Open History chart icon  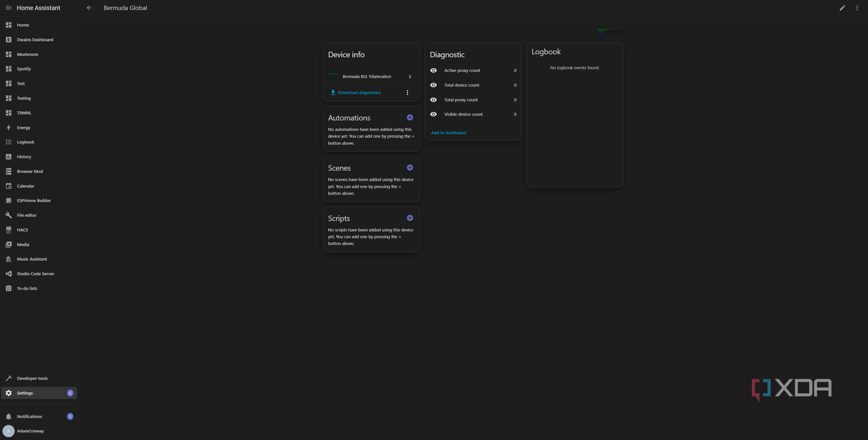(x=9, y=157)
